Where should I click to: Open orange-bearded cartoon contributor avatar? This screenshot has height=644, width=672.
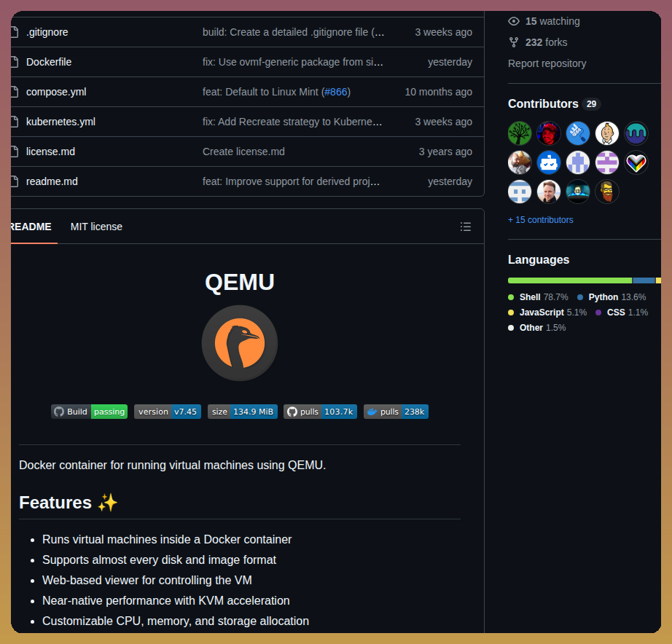(607, 192)
